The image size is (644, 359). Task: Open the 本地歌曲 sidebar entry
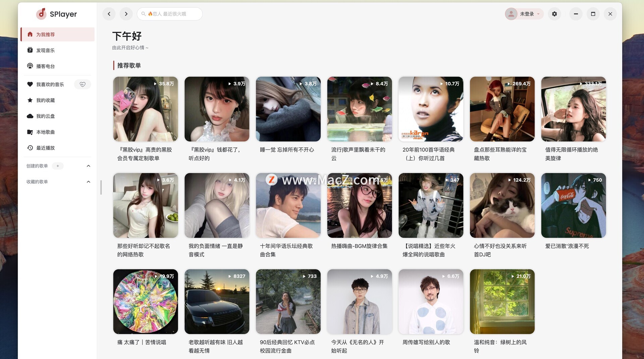(x=45, y=132)
